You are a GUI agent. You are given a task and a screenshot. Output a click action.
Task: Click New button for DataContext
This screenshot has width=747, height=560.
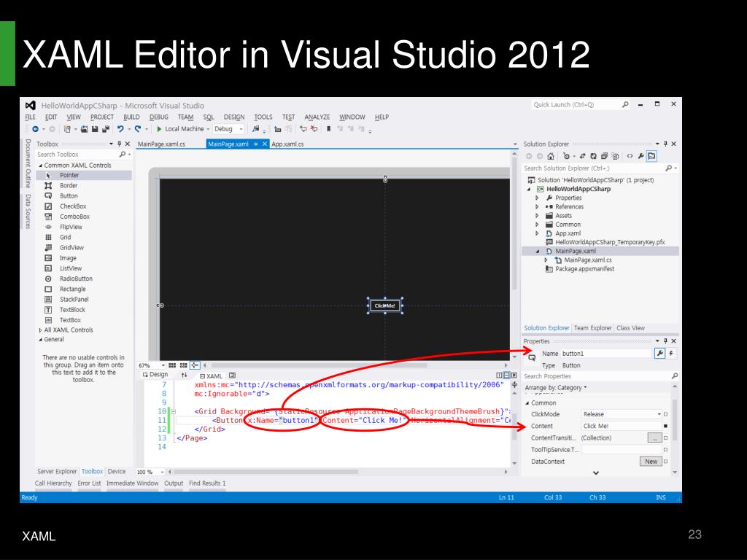point(651,462)
